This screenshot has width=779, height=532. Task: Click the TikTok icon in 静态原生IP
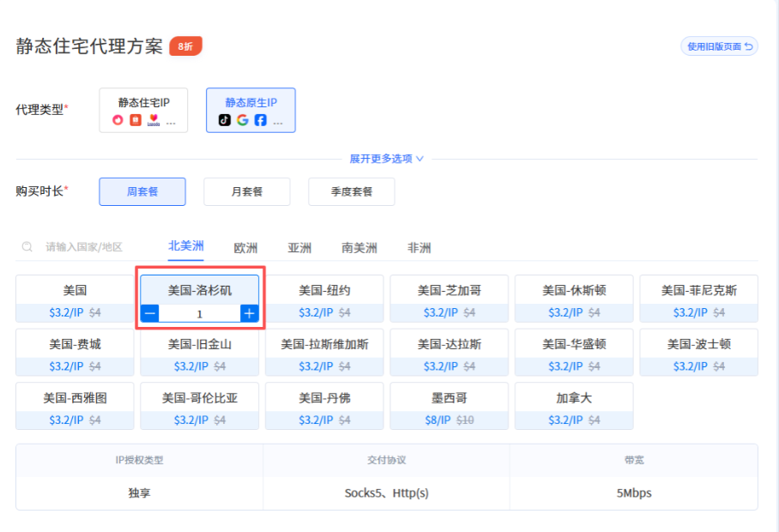tap(225, 120)
